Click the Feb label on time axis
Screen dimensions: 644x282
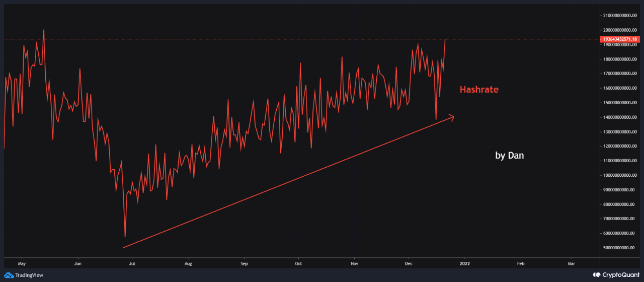pyautogui.click(x=521, y=263)
